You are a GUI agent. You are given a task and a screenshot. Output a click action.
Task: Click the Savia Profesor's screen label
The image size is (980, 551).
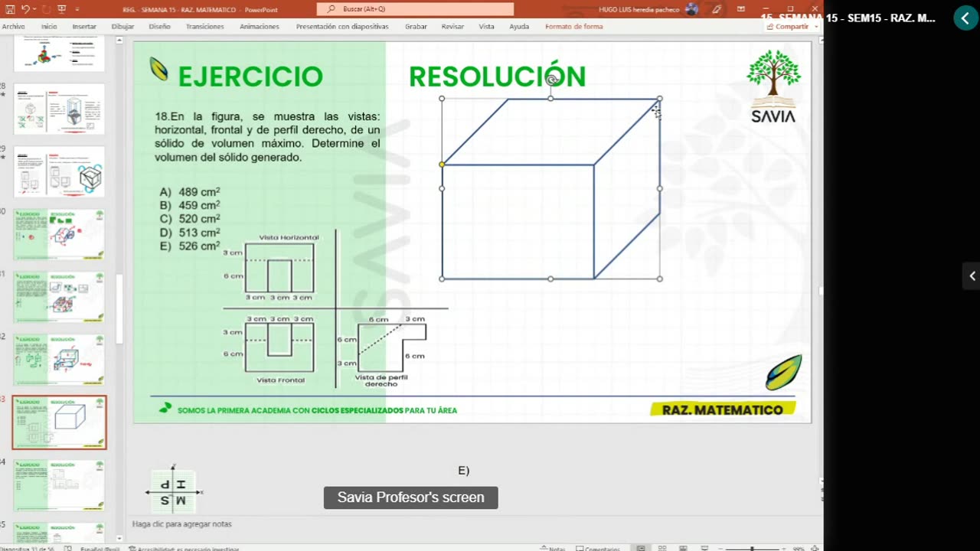(410, 497)
